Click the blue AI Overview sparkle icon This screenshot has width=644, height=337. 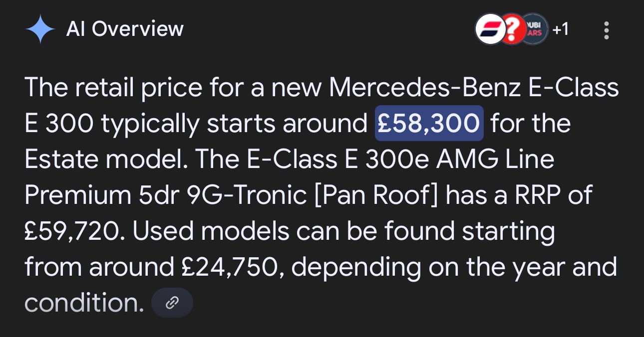(x=40, y=30)
